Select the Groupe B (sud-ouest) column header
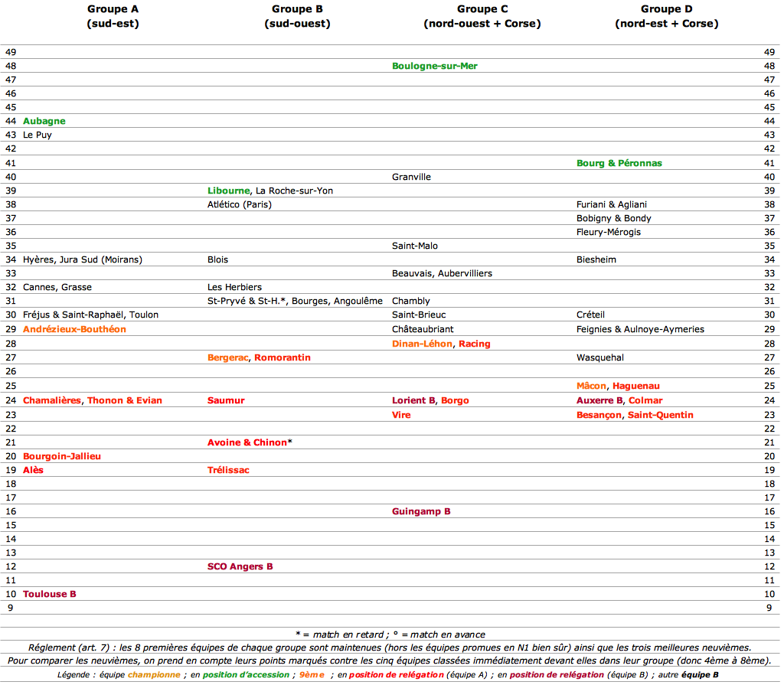Viewport: 784px width, 698px height. tap(298, 17)
